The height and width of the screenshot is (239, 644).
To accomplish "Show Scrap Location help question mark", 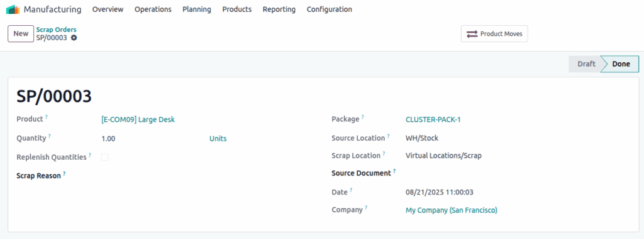I will click(384, 153).
